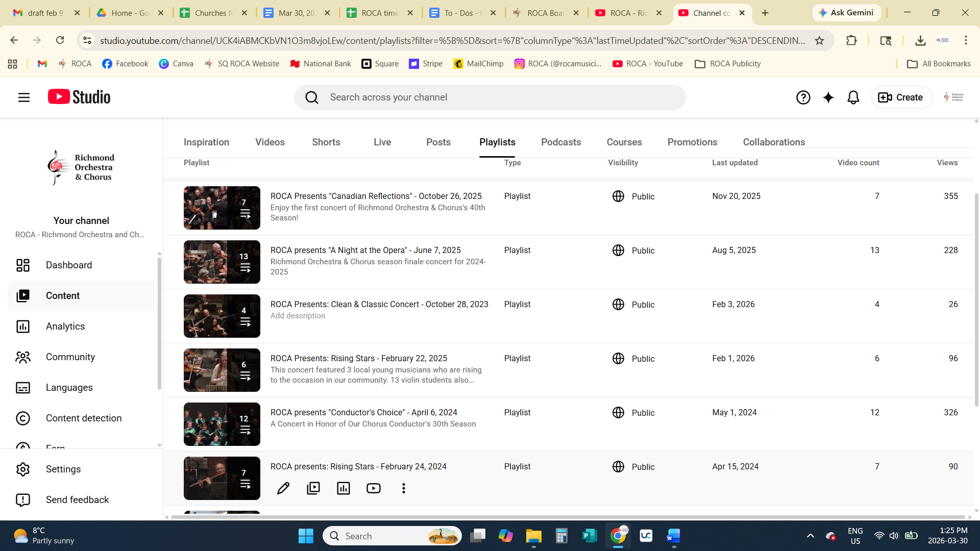This screenshot has width=980, height=551.
Task: Sort by the Last updated column header
Action: (x=734, y=163)
